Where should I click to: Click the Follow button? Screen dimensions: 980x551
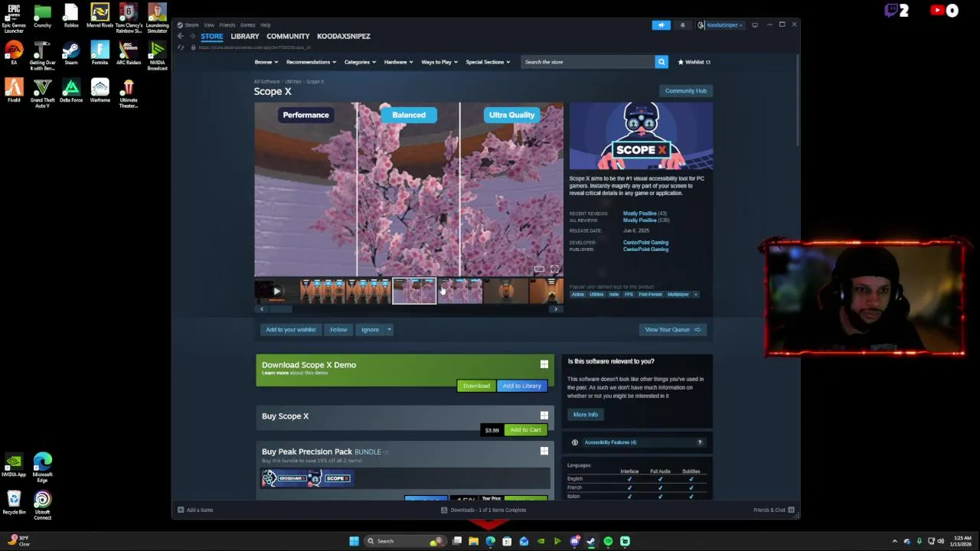338,330
